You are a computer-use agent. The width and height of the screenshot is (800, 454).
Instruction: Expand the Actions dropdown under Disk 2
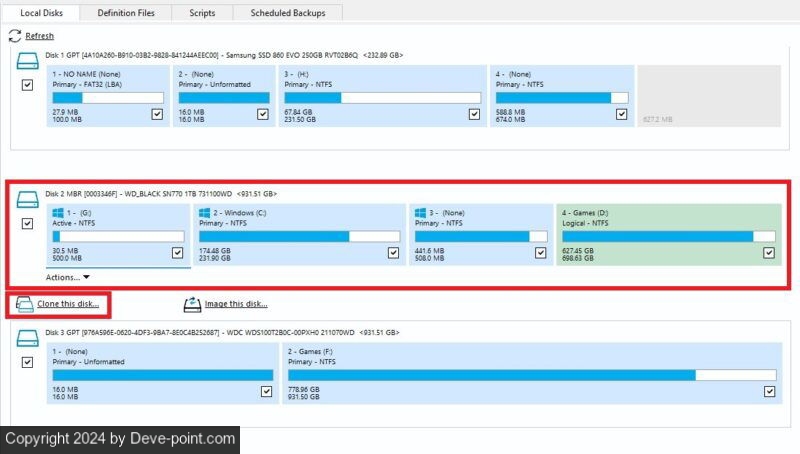pos(68,277)
